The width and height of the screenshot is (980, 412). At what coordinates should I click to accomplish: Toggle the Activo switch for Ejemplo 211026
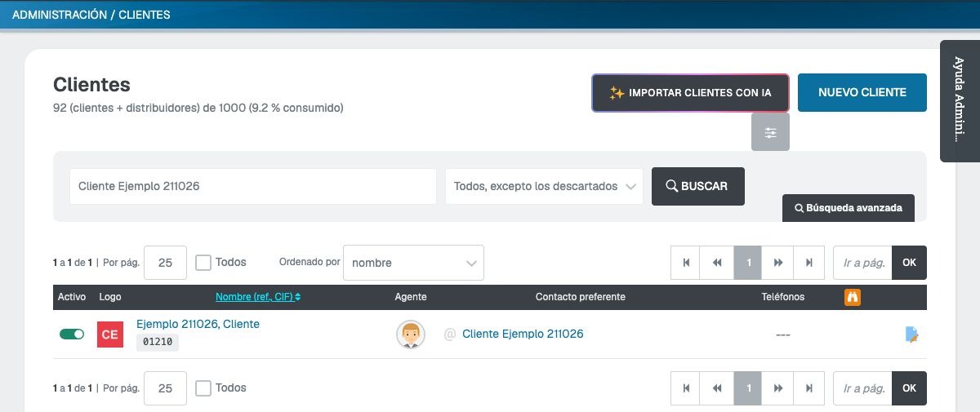(x=72, y=334)
